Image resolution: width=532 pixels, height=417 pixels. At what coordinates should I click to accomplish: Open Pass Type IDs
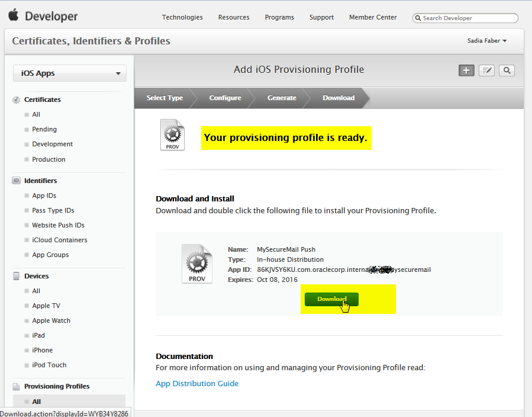click(53, 210)
